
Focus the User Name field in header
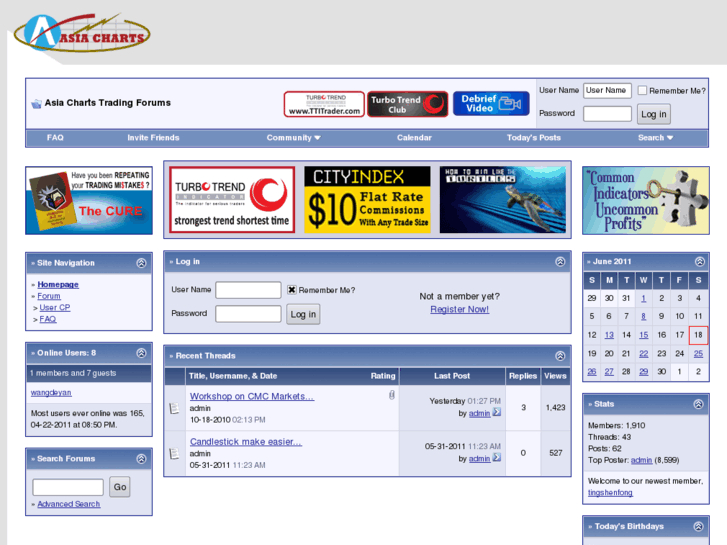coord(607,90)
